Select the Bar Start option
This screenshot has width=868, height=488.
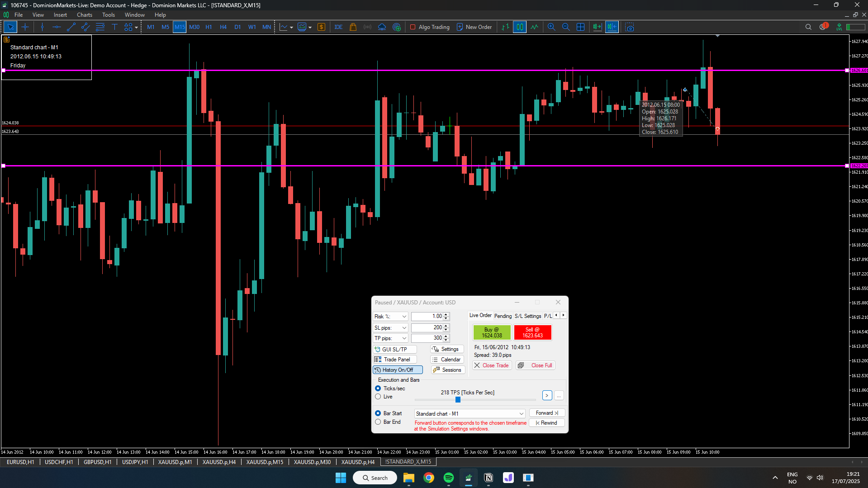point(378,413)
